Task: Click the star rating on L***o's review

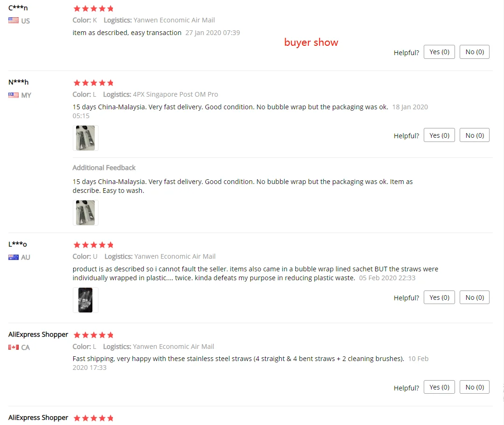Action: 93,245
